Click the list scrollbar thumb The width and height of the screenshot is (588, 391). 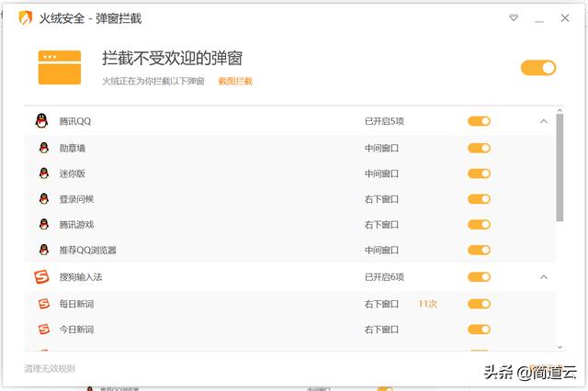tap(560, 167)
